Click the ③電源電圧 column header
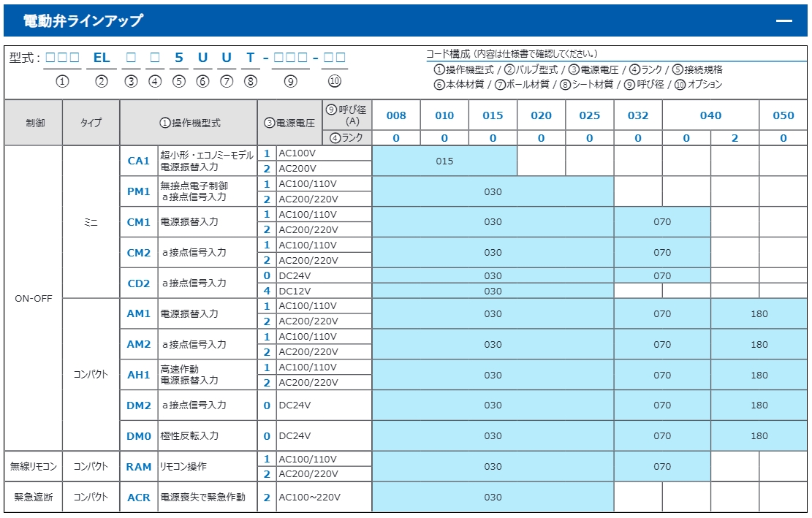Image resolution: width=812 pixels, height=518 pixels. click(289, 123)
